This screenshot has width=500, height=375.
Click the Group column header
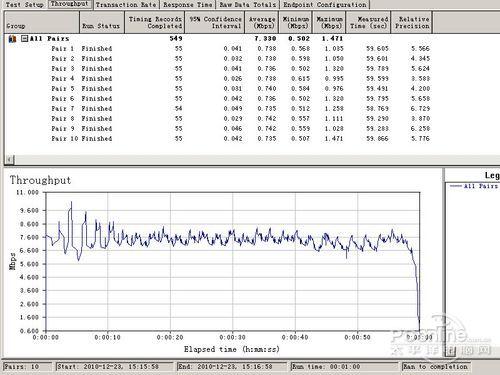pyautogui.click(x=42, y=22)
